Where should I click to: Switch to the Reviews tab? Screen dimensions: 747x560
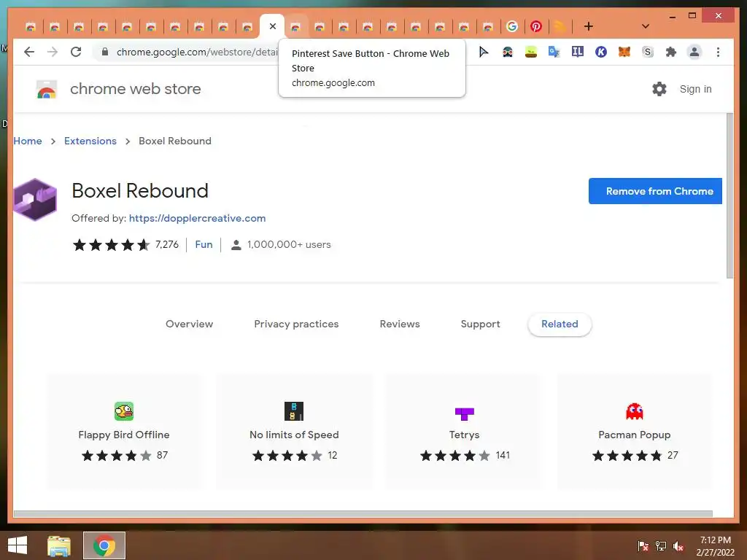tap(400, 324)
